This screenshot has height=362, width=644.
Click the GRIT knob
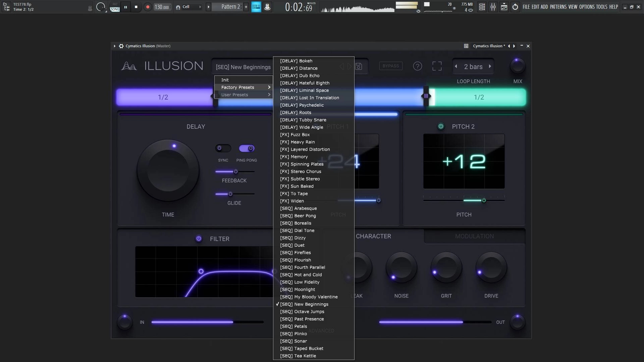(x=446, y=268)
